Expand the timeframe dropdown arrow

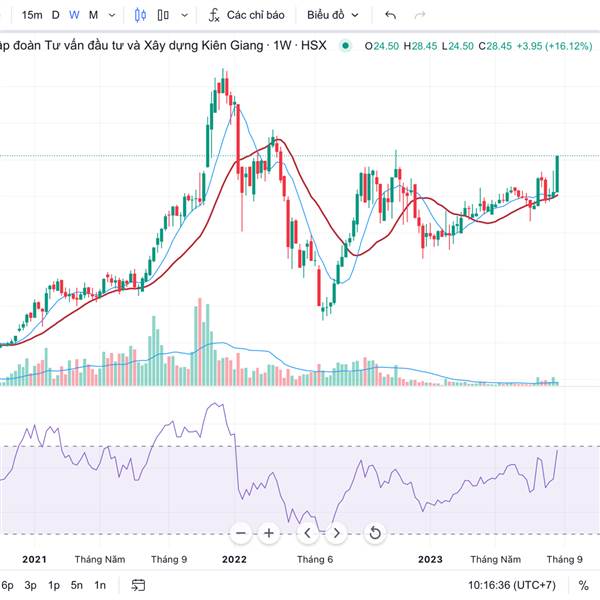112,15
